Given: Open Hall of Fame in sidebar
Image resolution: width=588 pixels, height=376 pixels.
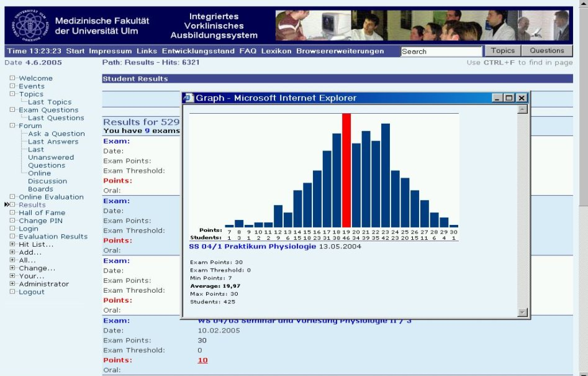Looking at the screenshot, I should pyautogui.click(x=41, y=213).
